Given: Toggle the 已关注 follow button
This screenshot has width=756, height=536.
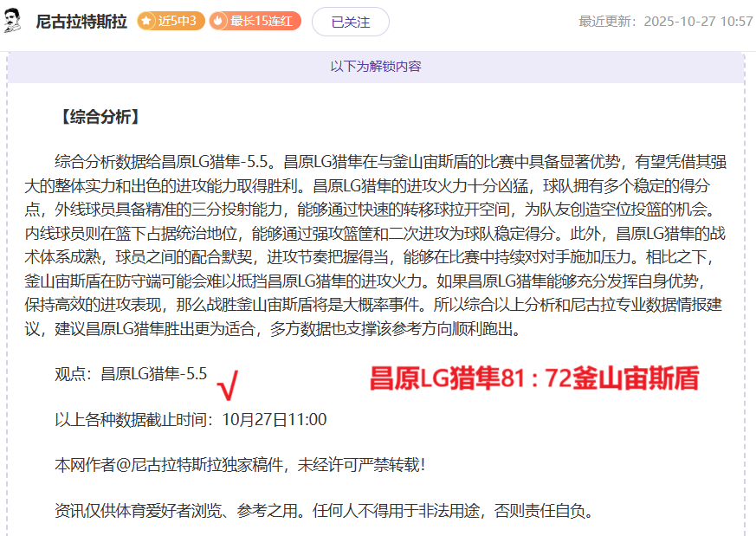Looking at the screenshot, I should tap(350, 22).
